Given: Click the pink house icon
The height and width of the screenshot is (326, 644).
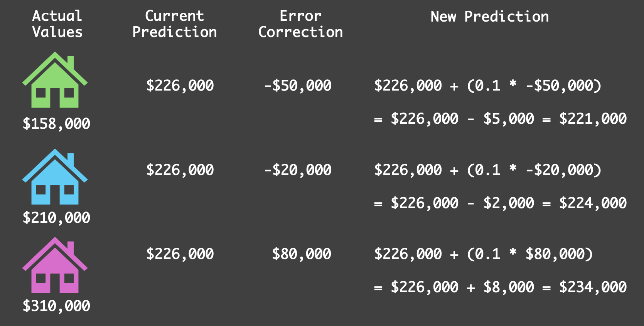Looking at the screenshot, I should [55, 266].
